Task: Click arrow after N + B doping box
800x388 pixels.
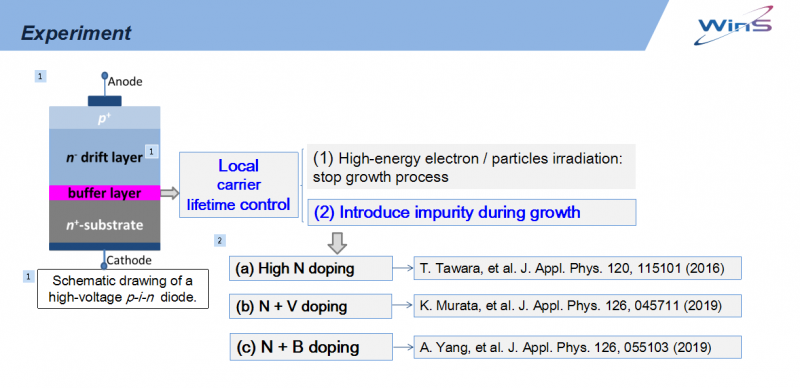Action: click(x=403, y=348)
